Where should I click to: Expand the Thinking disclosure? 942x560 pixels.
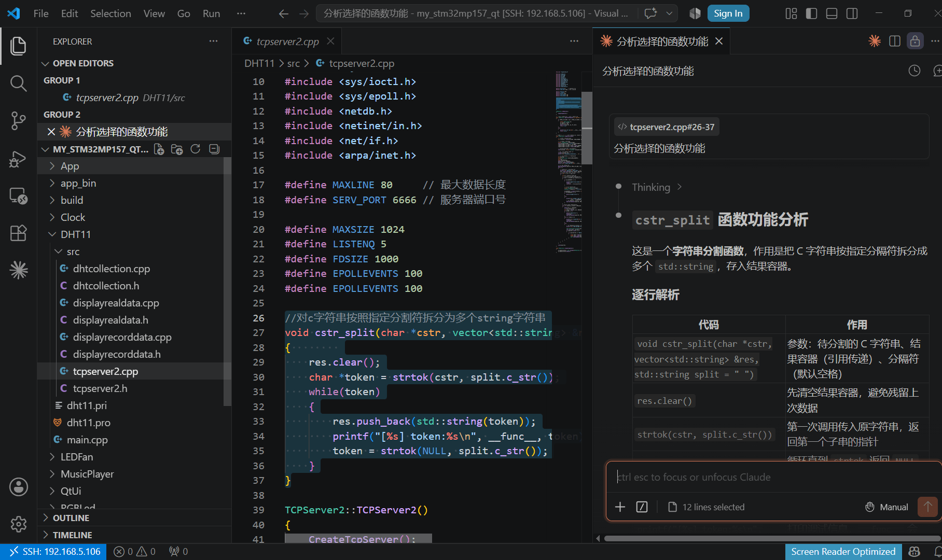click(x=657, y=187)
